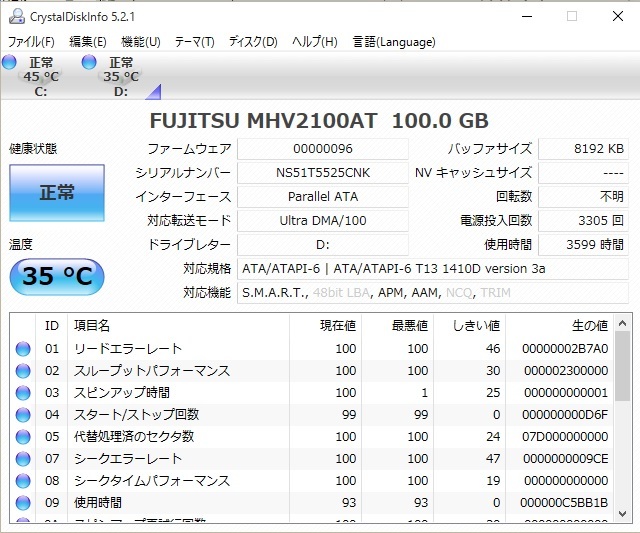640x533 pixels.
Task: Open the ディスク(D) menu
Action: click(253, 42)
